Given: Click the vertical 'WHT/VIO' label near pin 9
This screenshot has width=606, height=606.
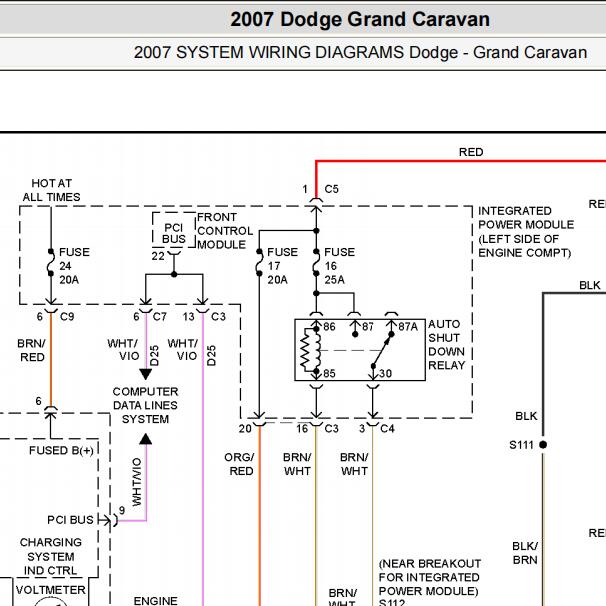Looking at the screenshot, I should point(137,482).
